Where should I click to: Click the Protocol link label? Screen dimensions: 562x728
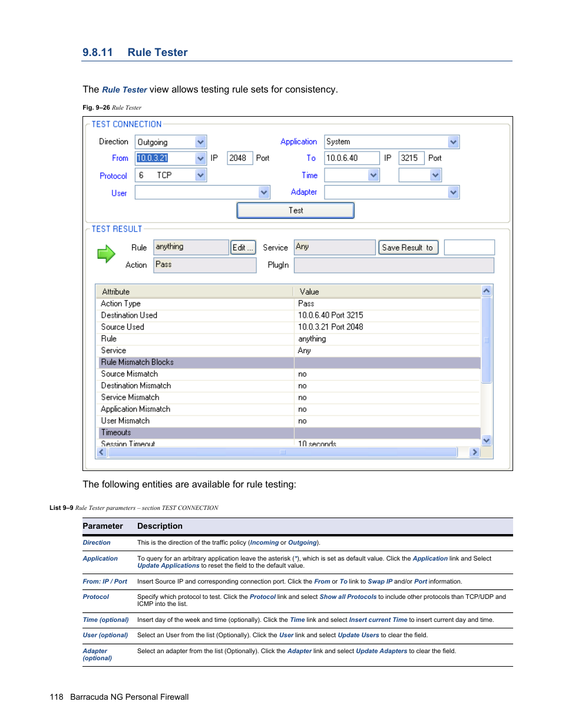coord(113,176)
